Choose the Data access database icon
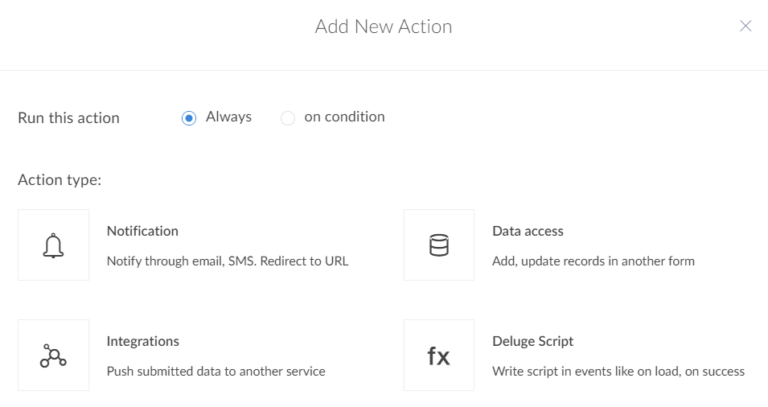Screen dimensions: 768x407 439,245
